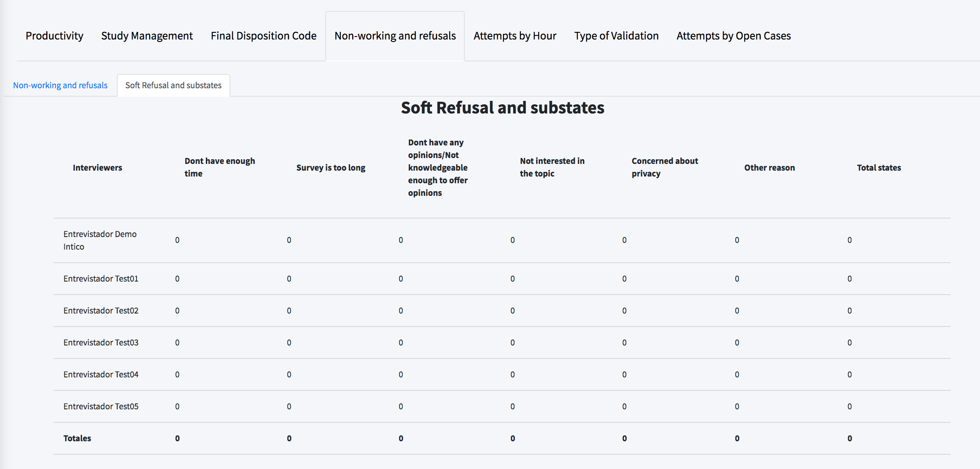
Task: Click the Total states column header
Action: [x=879, y=168]
